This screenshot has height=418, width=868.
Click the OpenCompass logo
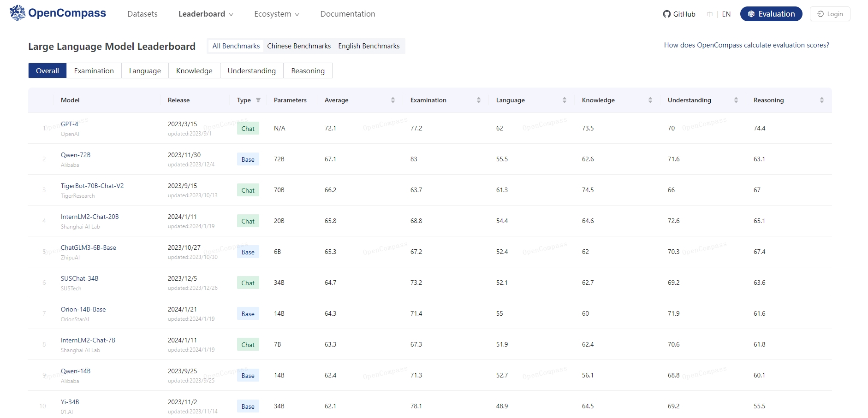(58, 13)
